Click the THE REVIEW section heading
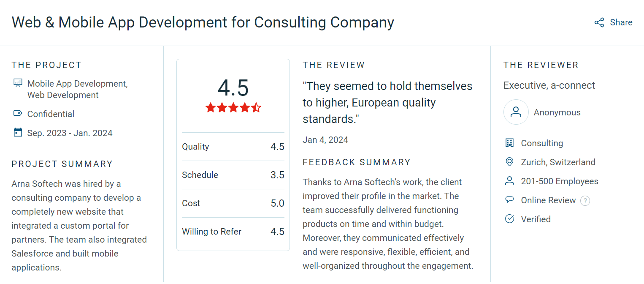This screenshot has height=284, width=644. (333, 65)
